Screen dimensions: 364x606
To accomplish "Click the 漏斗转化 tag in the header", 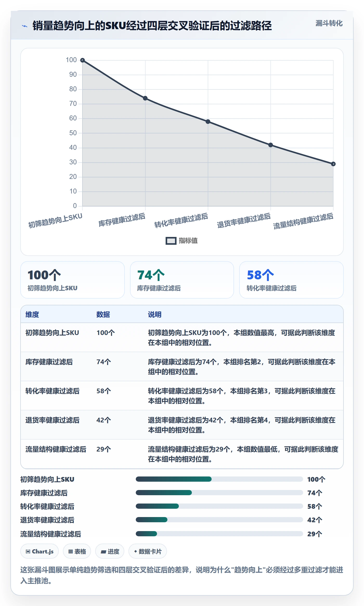I will [x=329, y=23].
